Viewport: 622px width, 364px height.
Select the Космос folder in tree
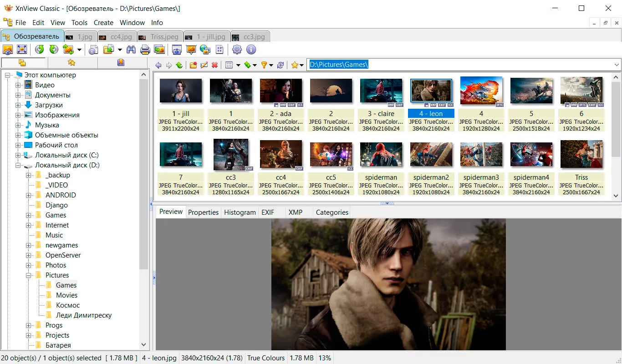[67, 305]
